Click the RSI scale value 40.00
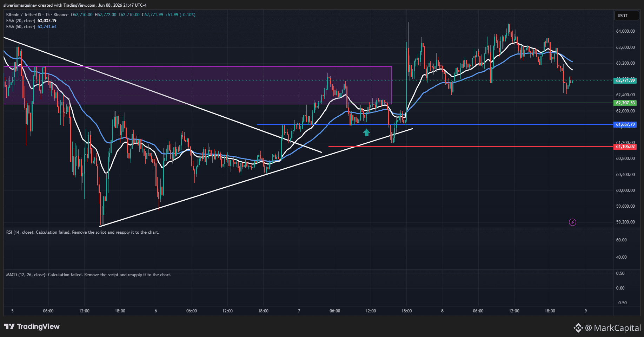The height and width of the screenshot is (337, 644). (621, 257)
